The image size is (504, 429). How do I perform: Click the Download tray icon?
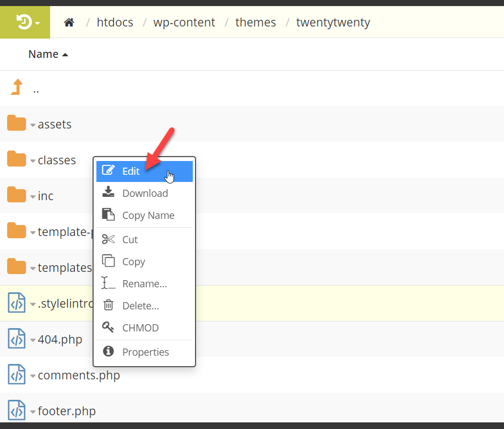point(109,191)
